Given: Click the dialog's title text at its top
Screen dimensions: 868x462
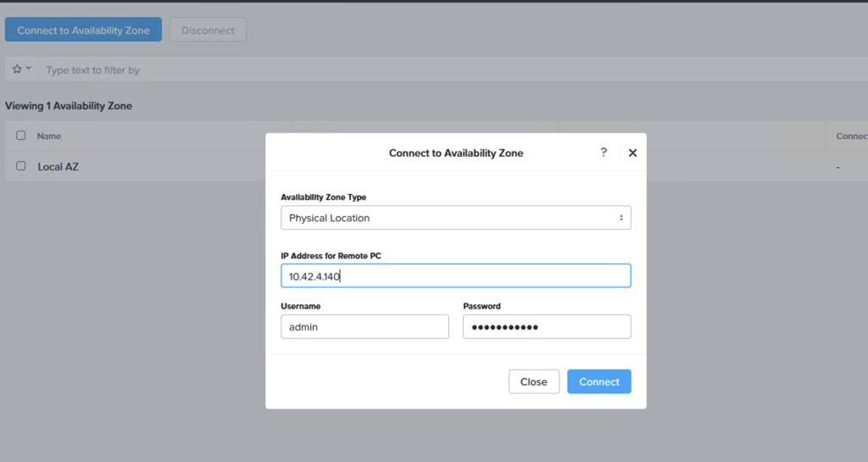Looking at the screenshot, I should click(455, 153).
